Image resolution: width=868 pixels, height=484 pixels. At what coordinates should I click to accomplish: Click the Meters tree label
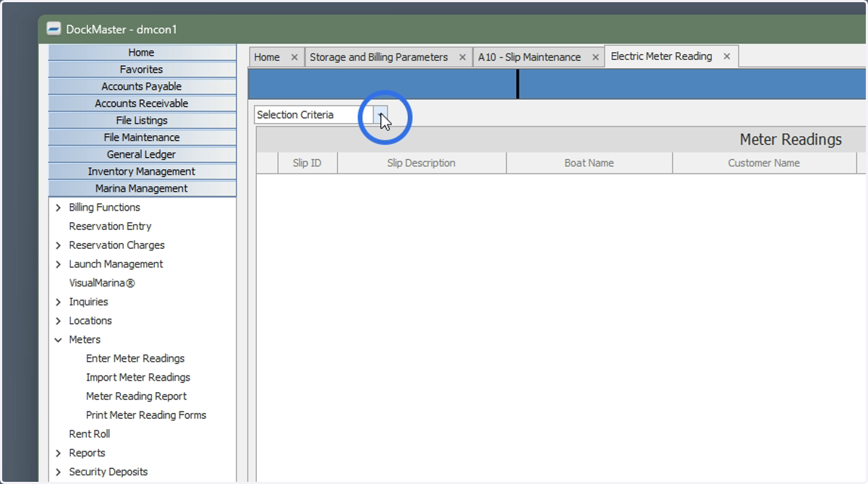[x=85, y=339]
